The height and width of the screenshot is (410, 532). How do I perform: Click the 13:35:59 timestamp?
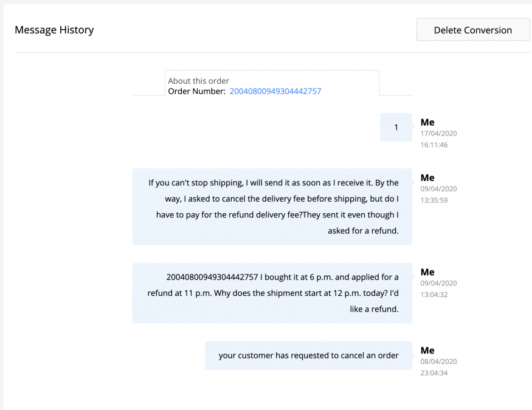point(434,200)
